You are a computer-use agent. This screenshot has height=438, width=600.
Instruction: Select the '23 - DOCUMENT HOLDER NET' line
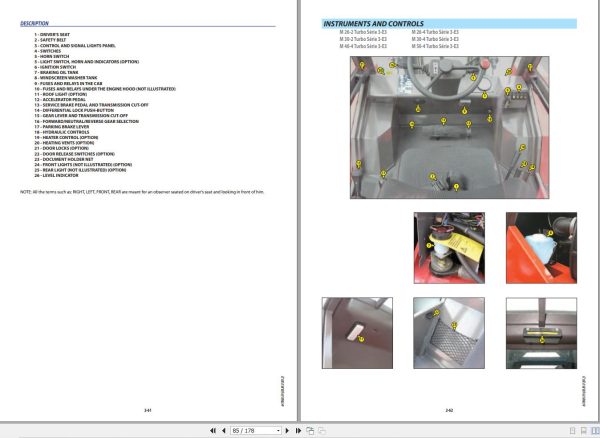(64, 159)
